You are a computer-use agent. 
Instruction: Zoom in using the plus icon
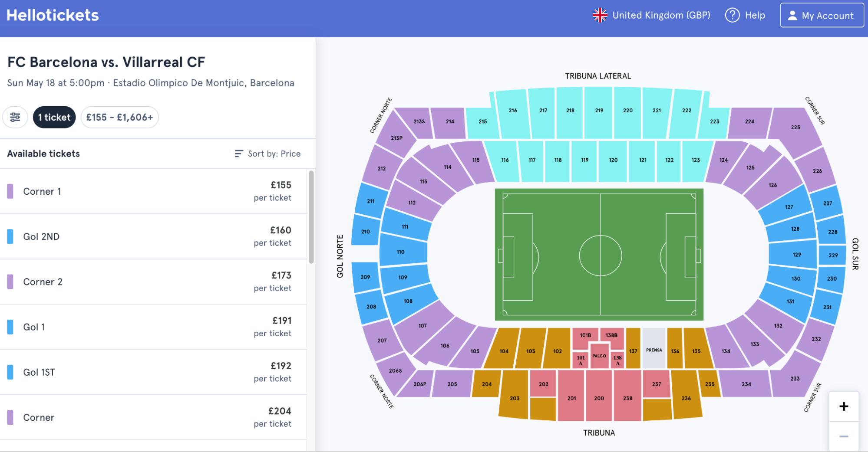844,406
